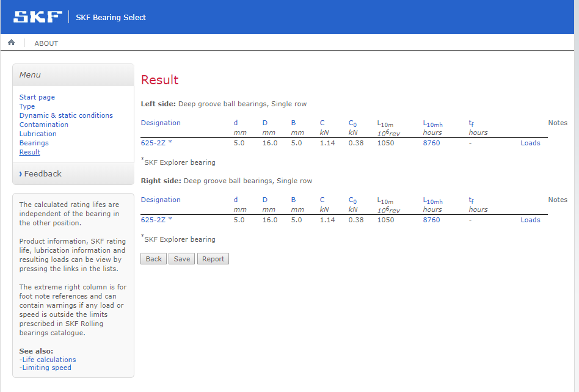The height and width of the screenshot is (392, 579).
Task: Click right table B column header
Action: [x=293, y=200]
